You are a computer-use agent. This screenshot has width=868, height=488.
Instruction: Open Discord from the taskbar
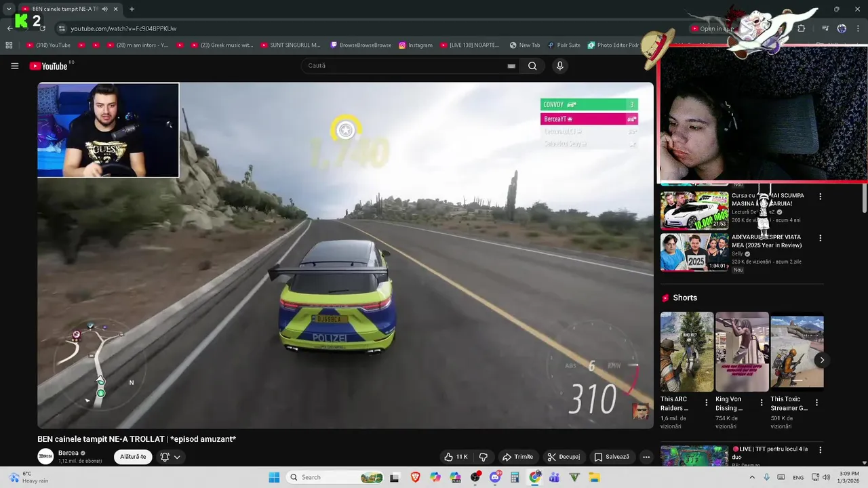click(x=495, y=477)
